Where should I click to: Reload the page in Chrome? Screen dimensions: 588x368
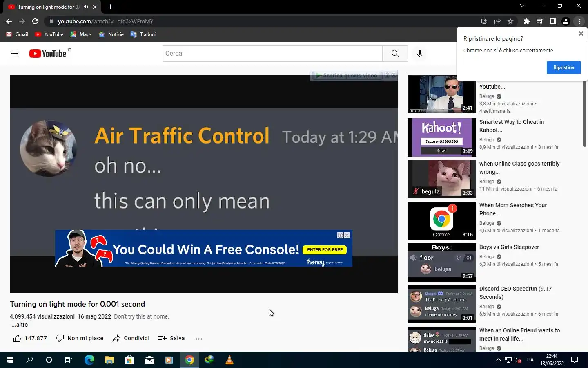(35, 21)
